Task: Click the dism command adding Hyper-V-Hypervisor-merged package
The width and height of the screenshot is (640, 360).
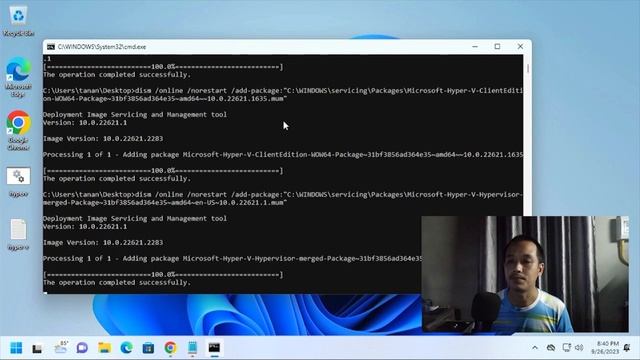Action: [x=283, y=198]
